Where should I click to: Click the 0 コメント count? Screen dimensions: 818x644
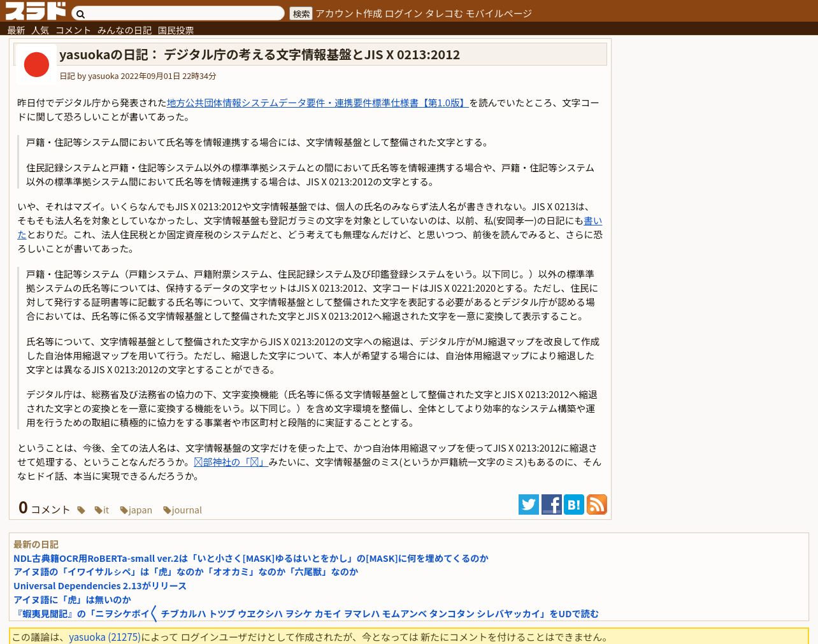point(44,508)
